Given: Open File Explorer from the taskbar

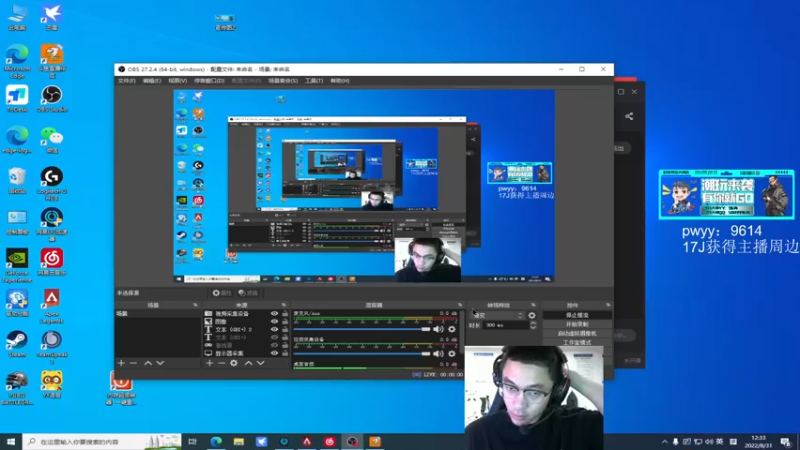Looking at the screenshot, I should point(239,441).
